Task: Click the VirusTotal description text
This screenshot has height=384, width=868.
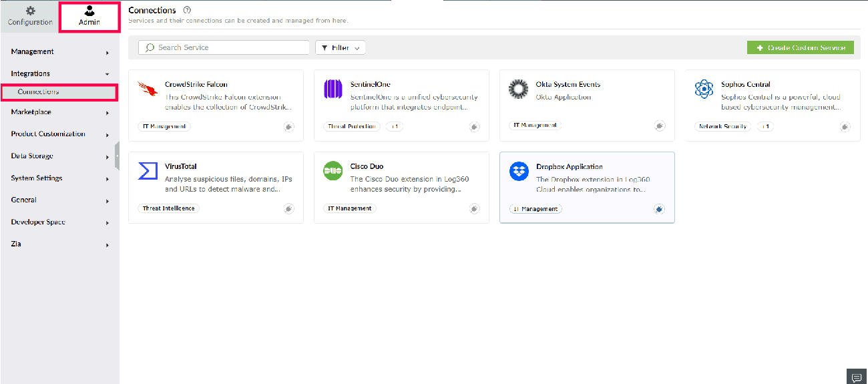Action: point(228,184)
